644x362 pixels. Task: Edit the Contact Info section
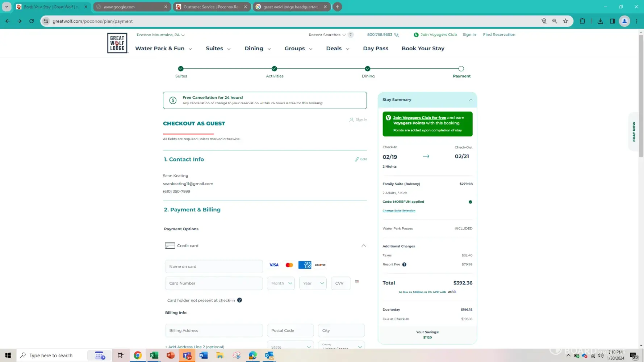[361, 159]
